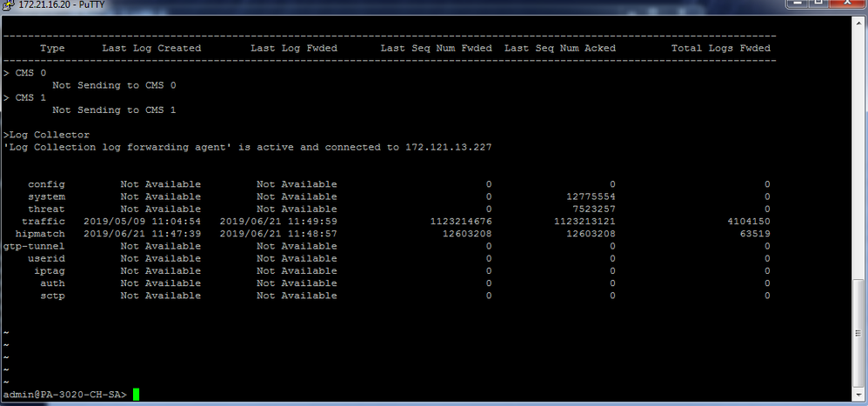Viewport: 868px width, 406px height.
Task: Click the 'threat' log type row label
Action: click(x=46, y=209)
